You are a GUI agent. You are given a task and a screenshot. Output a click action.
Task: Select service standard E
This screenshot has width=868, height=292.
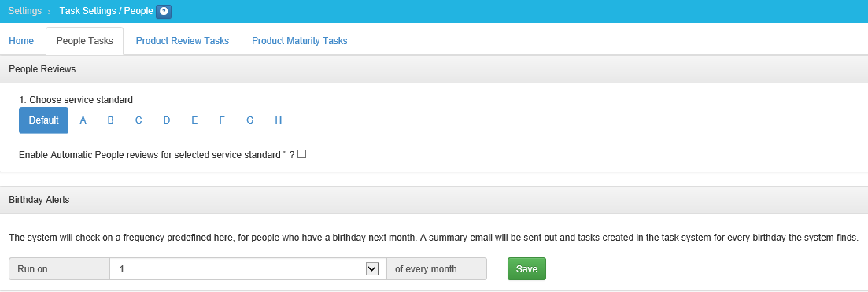(x=194, y=120)
